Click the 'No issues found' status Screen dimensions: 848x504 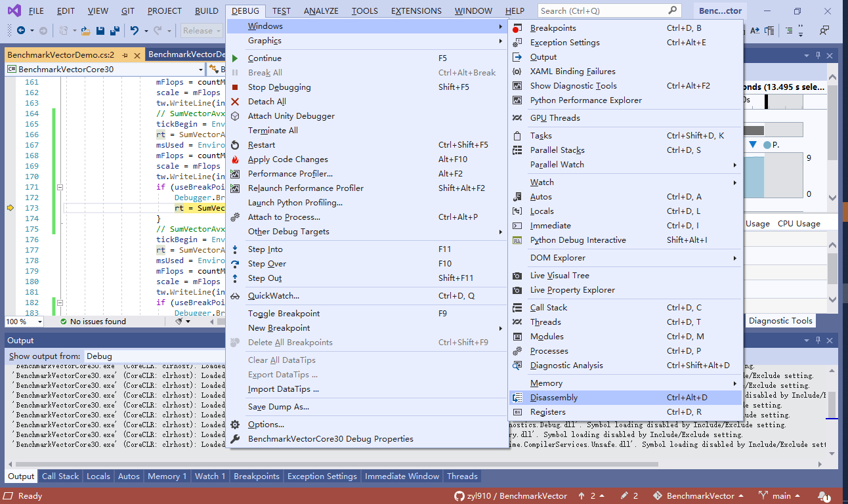pos(93,322)
